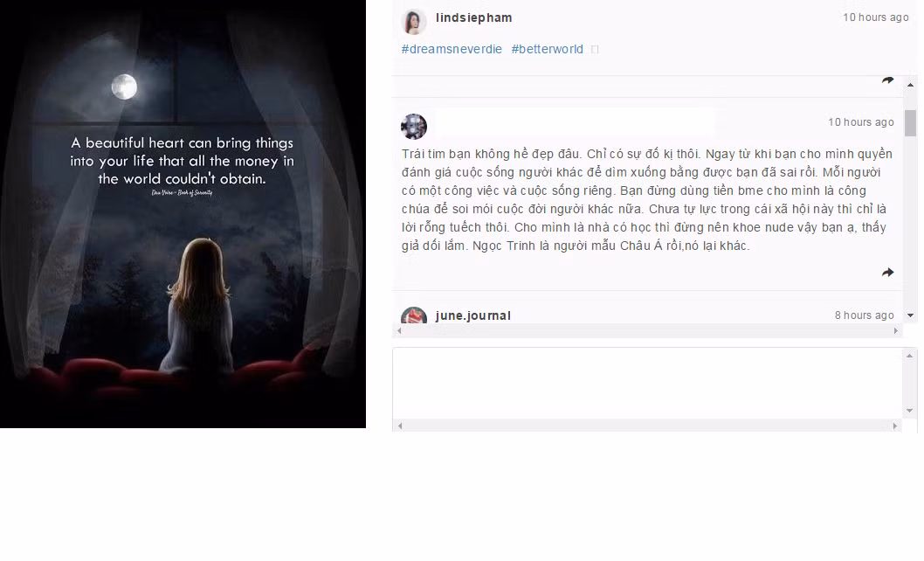Open lindsiepham's profile avatar
The height and width of the screenshot is (561, 924).
[x=414, y=22]
